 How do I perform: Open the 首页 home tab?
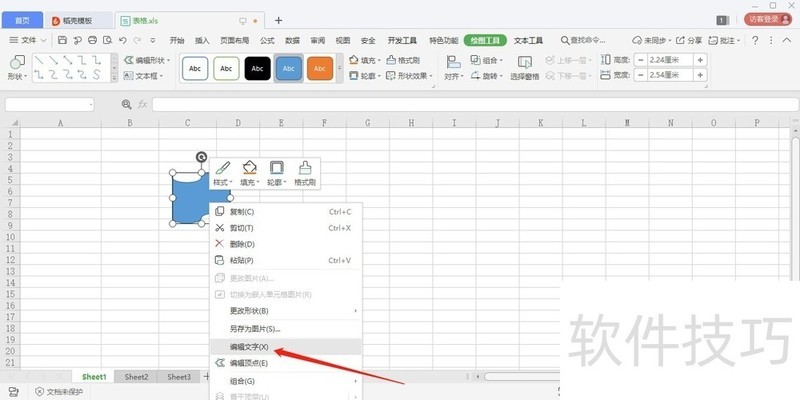coord(22,20)
